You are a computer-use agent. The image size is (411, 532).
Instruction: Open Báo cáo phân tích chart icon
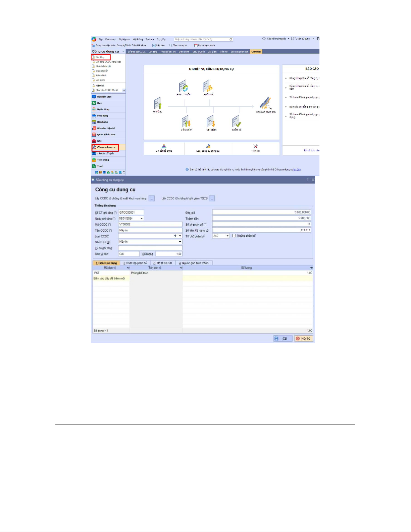coord(265,103)
